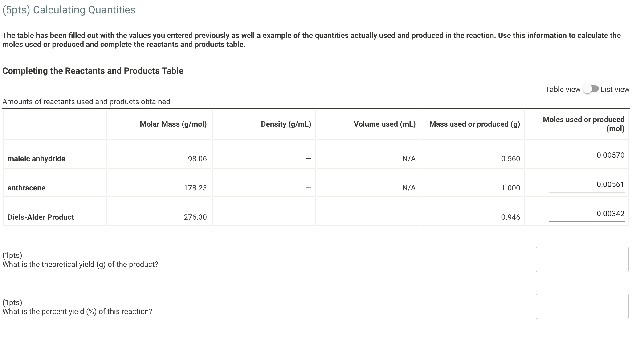This screenshot has height=339, width=644.
Task: Click the theoretical yield answer box
Action: pyautogui.click(x=583, y=259)
